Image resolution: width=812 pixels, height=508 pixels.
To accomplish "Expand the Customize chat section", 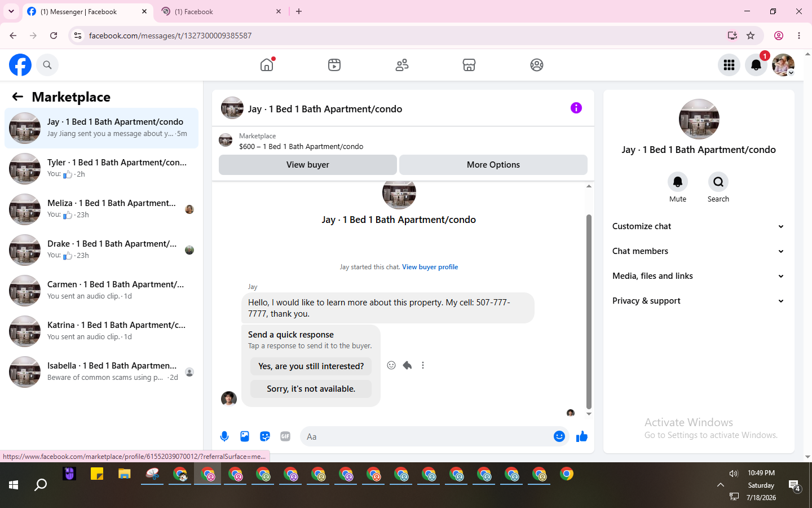I will tap(699, 226).
